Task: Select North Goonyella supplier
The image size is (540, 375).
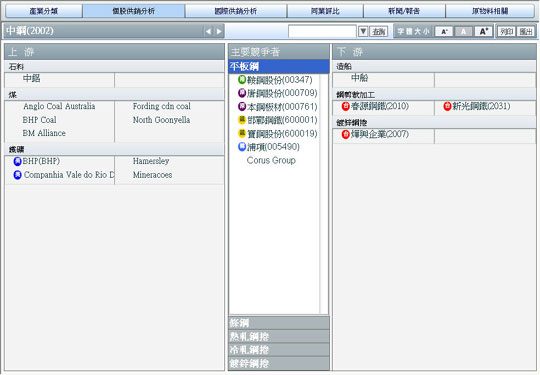Action: tap(161, 120)
